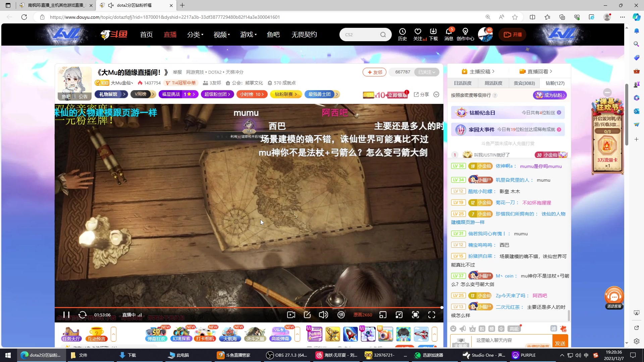Expand feature list arrow after 高能弹幕
This screenshot has width=644, height=362.
pos(297,334)
